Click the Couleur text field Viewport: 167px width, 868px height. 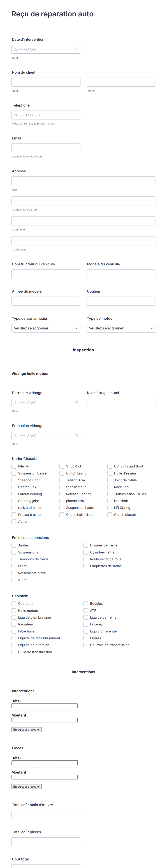121,301
